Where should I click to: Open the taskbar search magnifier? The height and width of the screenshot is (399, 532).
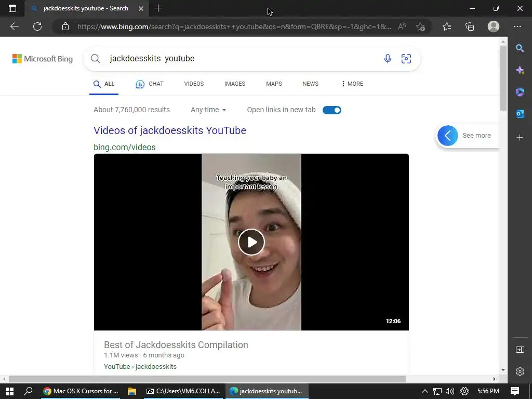[29, 391]
